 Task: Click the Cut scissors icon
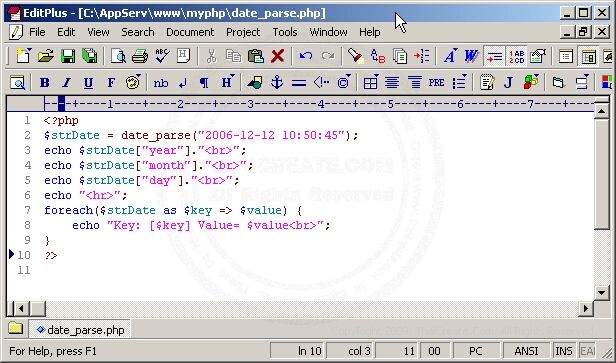[211, 56]
